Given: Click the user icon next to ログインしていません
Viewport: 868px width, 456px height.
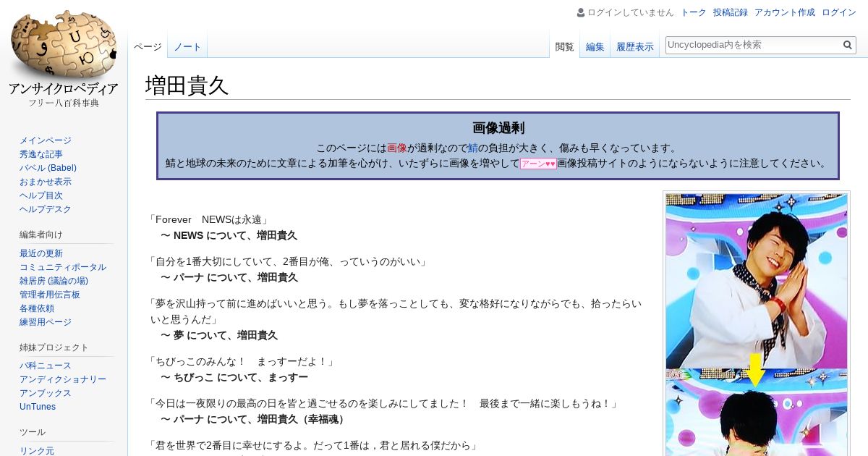Looking at the screenshot, I should [581, 12].
